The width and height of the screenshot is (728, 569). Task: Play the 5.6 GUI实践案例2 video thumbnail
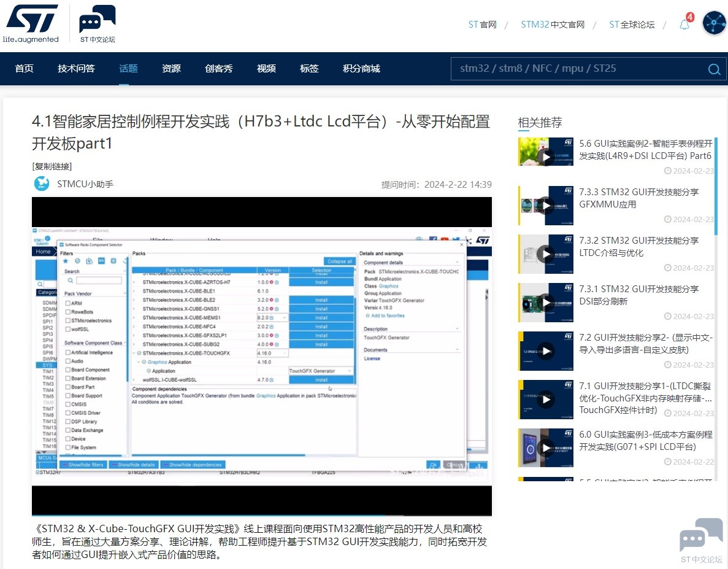pyautogui.click(x=546, y=152)
